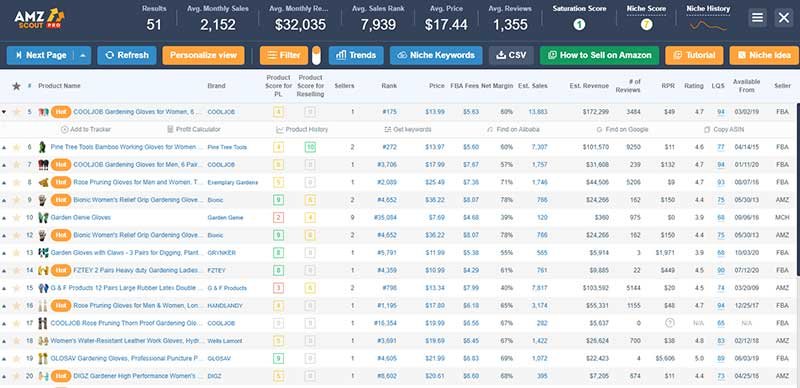Sort by Product Name column
The height and width of the screenshot is (388, 800).
59,86
